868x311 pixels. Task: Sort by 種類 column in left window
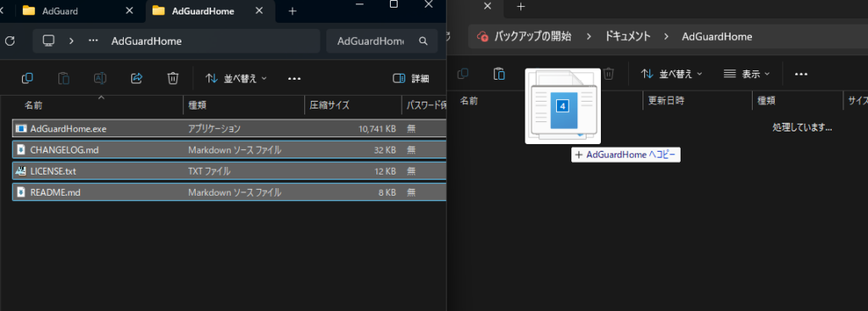198,105
